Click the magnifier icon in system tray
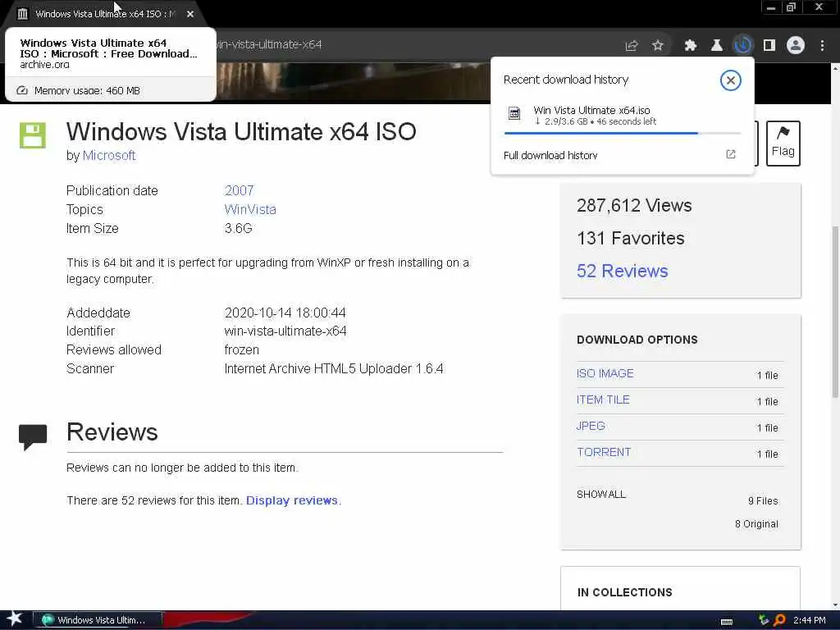This screenshot has width=840, height=630. [780, 620]
